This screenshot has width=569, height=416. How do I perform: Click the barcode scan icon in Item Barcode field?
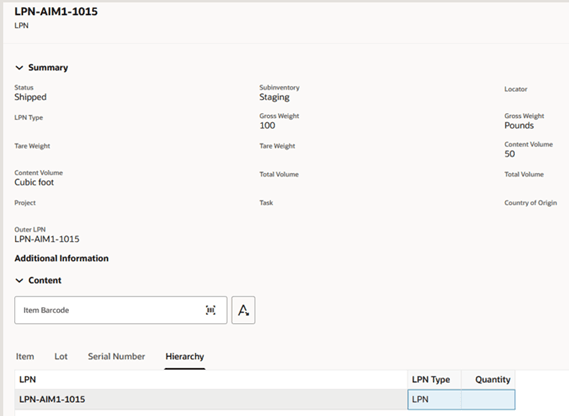[x=210, y=310]
